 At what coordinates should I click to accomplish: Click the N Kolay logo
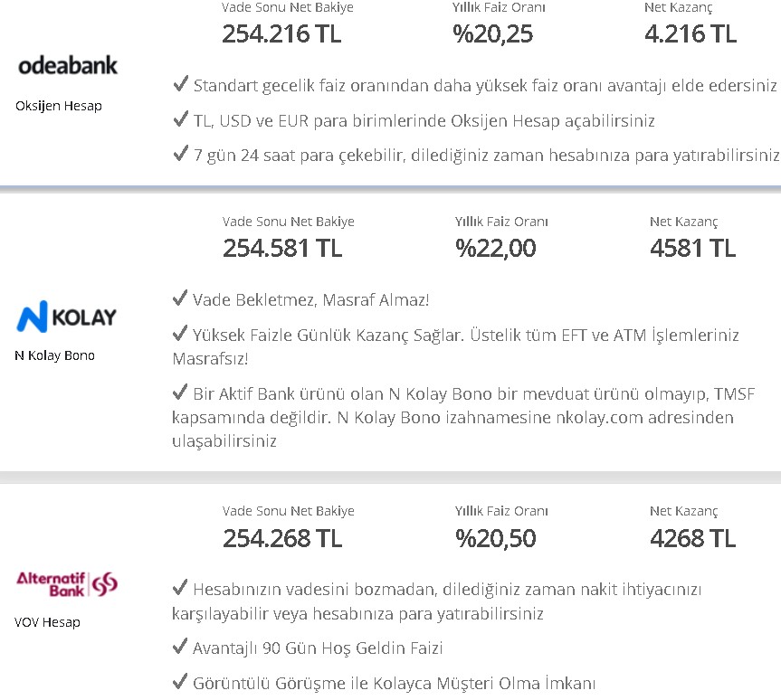coord(67,317)
